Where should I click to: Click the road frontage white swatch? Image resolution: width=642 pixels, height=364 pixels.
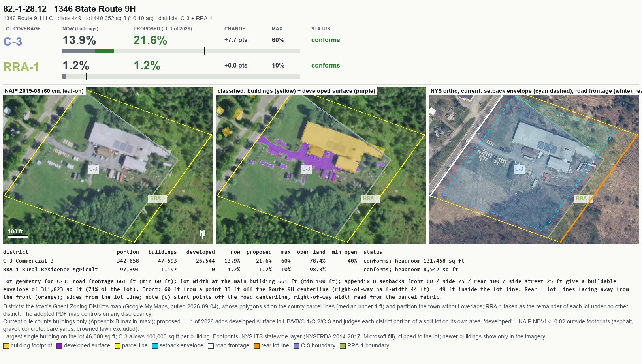point(211,346)
